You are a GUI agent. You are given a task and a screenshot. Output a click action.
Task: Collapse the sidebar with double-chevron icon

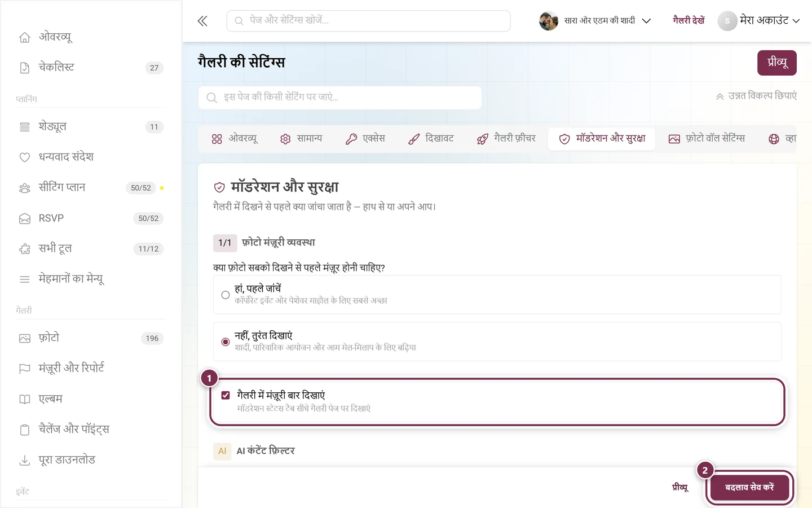click(x=202, y=21)
